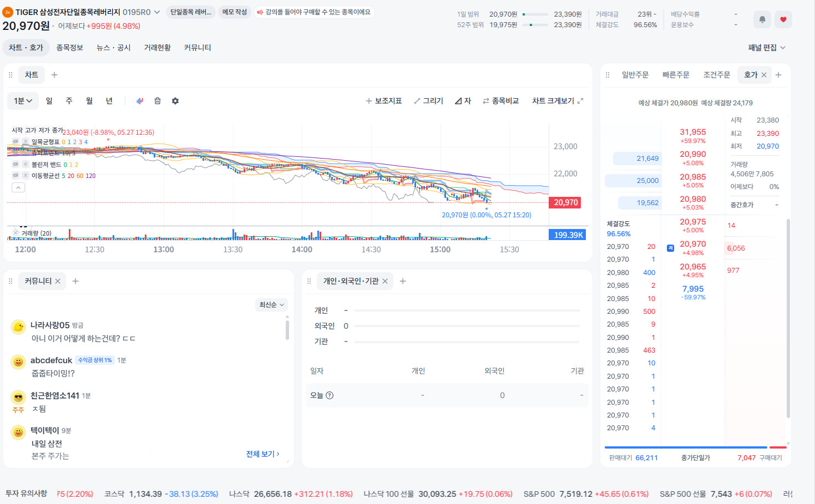This screenshot has height=504, width=815.
Task: Switch to the 조건주문 tab
Action: [717, 75]
